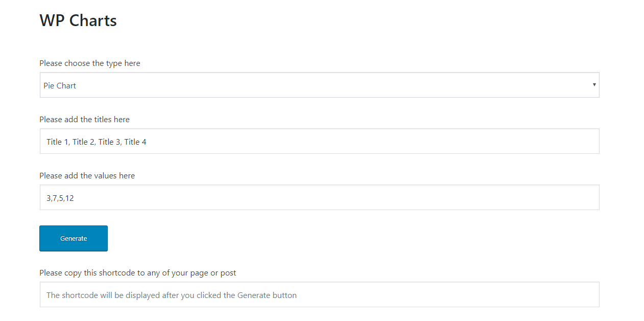The height and width of the screenshot is (321, 644).
Task: Place cursor on 'Title 4' in titles field
Action: [x=135, y=142]
